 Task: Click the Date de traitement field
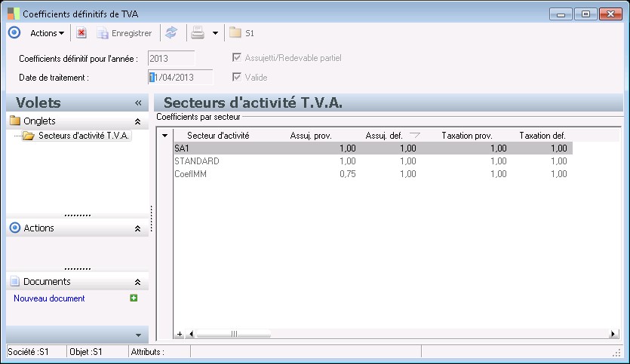pyautogui.click(x=180, y=78)
